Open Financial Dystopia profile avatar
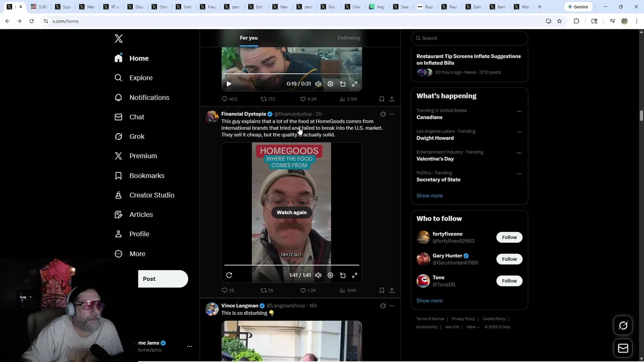This screenshot has height=362, width=644. (212, 117)
